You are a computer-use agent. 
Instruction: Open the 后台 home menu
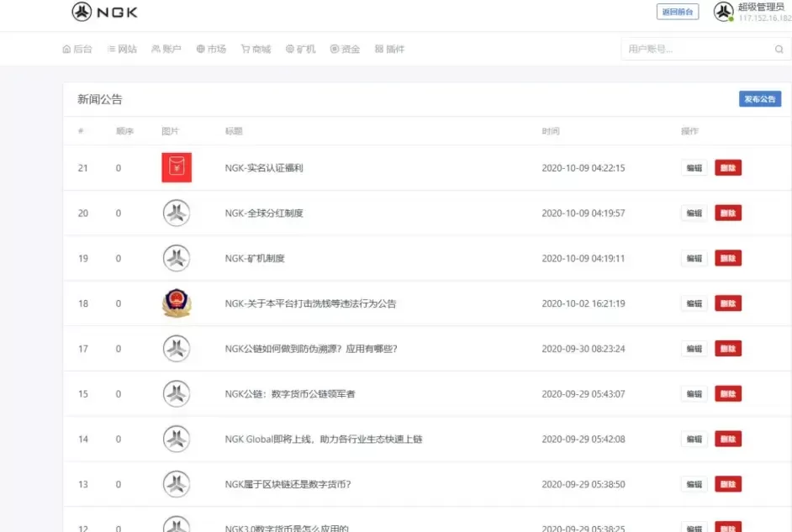point(77,49)
